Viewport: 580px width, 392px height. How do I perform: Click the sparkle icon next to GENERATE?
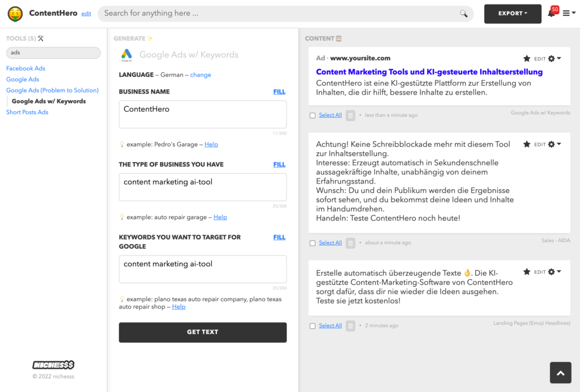150,38
